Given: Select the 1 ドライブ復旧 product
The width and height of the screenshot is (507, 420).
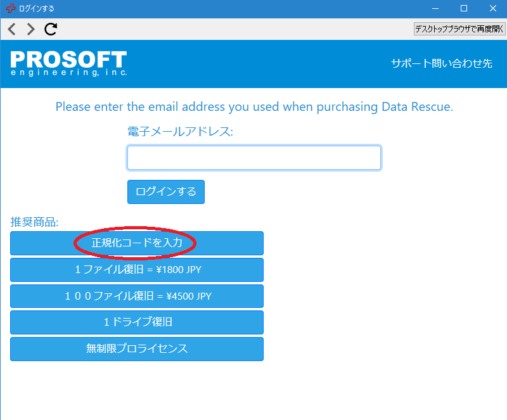Looking at the screenshot, I should [137, 322].
